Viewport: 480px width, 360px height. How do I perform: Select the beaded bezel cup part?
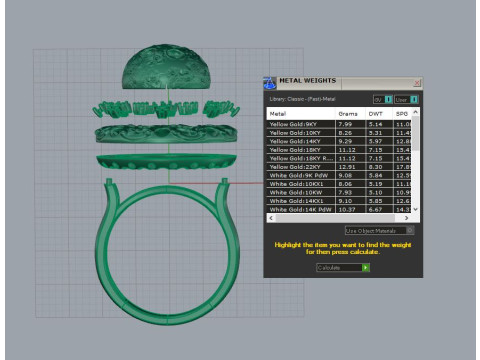166,162
